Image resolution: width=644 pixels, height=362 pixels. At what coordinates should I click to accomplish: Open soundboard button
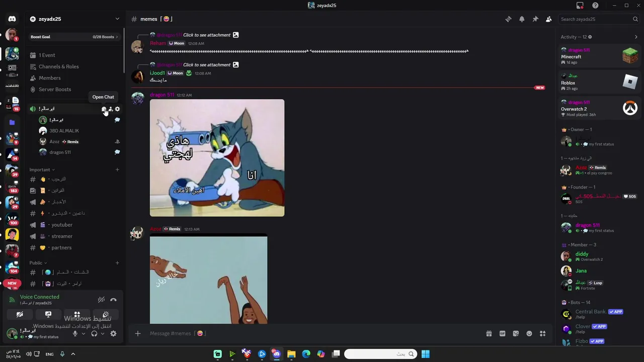pos(106,315)
